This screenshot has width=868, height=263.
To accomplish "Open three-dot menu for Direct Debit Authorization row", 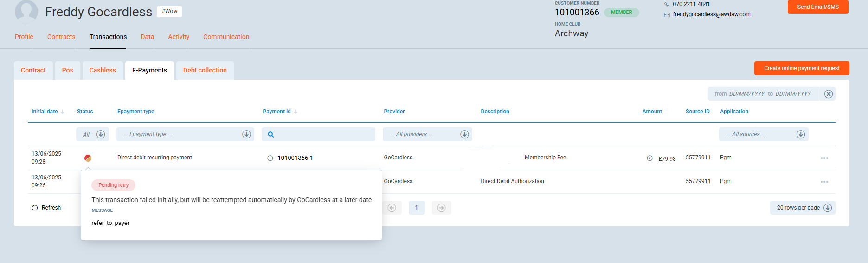I will point(824,182).
